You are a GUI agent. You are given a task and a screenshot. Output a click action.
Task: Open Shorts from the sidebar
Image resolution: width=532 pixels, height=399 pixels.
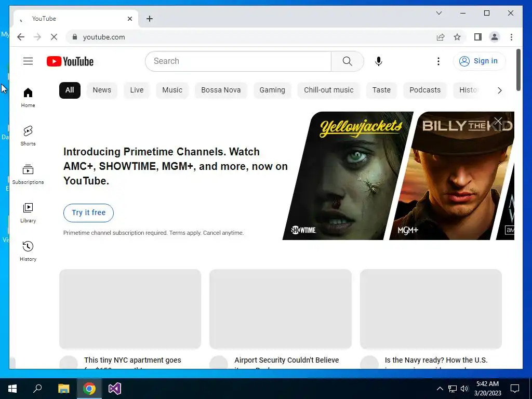(x=28, y=136)
